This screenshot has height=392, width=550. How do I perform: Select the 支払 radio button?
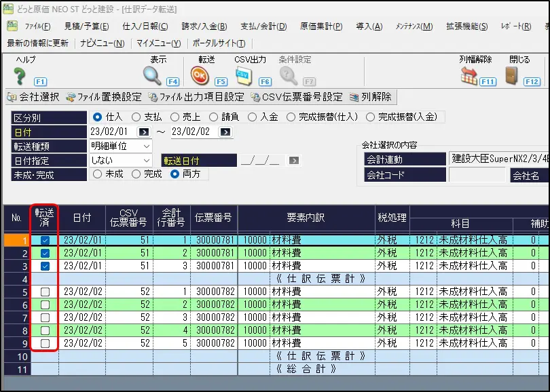point(136,117)
